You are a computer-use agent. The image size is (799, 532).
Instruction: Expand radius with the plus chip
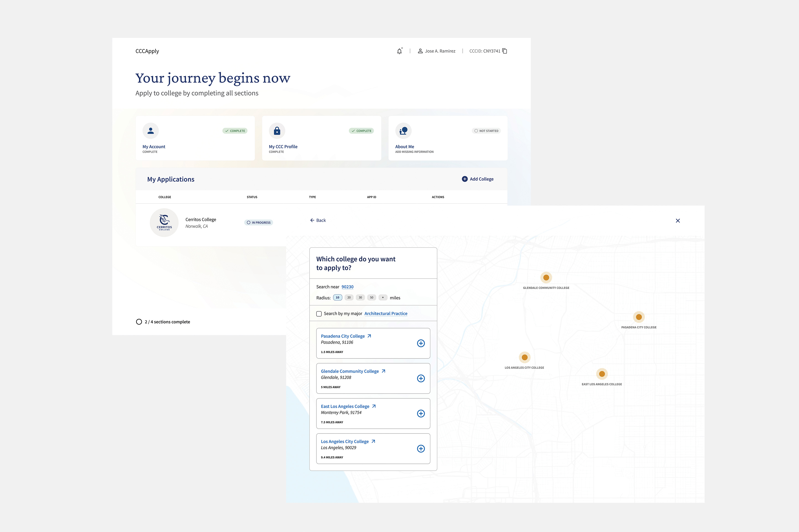pyautogui.click(x=383, y=298)
